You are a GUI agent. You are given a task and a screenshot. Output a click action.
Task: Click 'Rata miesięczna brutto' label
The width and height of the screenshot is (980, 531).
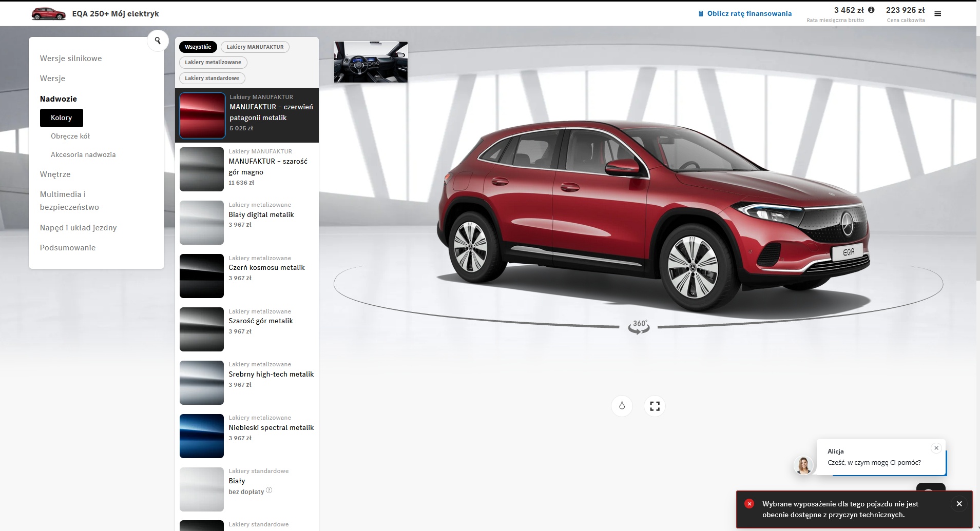(835, 21)
